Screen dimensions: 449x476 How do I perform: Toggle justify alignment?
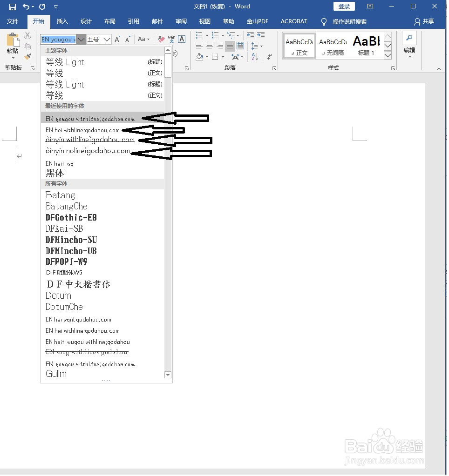[x=230, y=46]
